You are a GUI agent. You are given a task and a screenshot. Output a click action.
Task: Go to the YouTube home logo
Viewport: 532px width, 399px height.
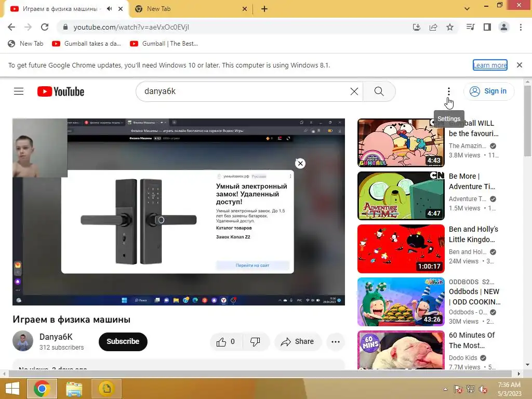(61, 91)
